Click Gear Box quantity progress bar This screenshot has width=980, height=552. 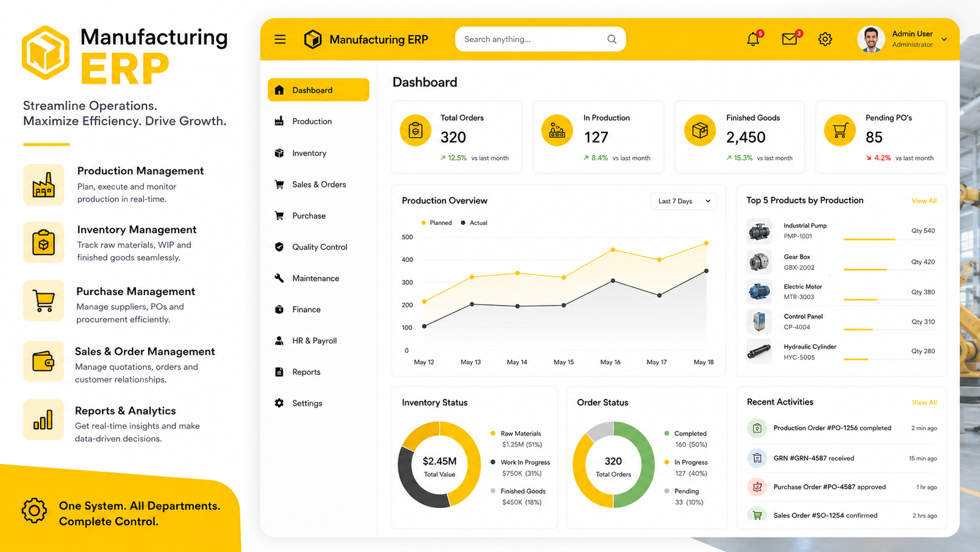coord(889,269)
